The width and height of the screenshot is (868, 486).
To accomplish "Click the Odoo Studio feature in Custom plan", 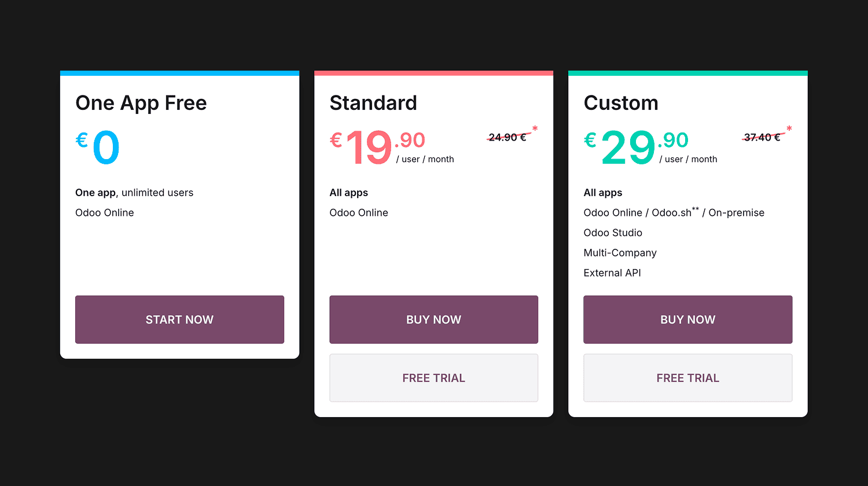I will click(613, 233).
